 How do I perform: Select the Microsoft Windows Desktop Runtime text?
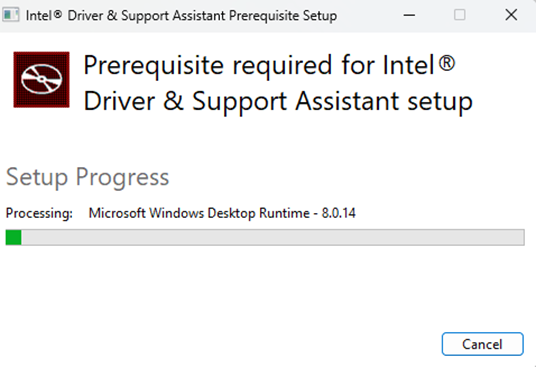coord(199,213)
